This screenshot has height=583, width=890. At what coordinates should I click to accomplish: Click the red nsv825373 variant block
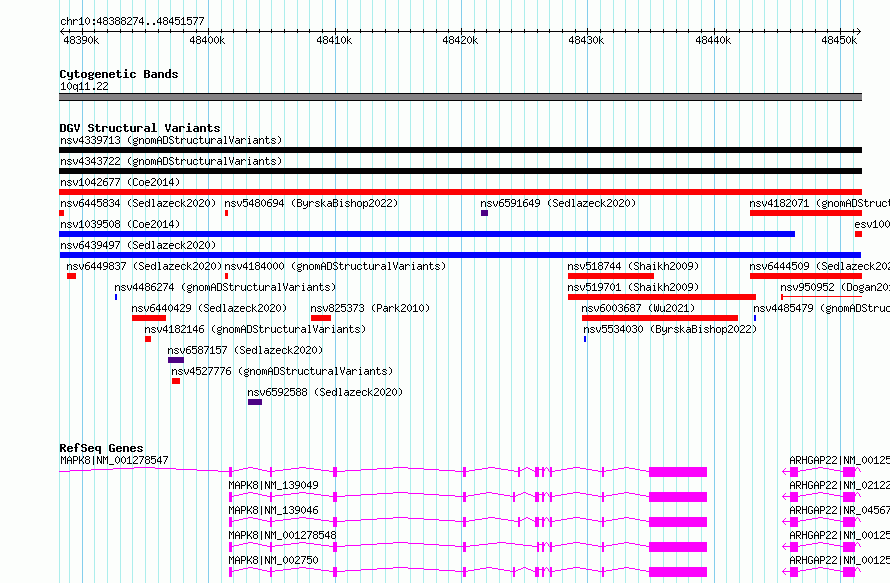(x=321, y=318)
